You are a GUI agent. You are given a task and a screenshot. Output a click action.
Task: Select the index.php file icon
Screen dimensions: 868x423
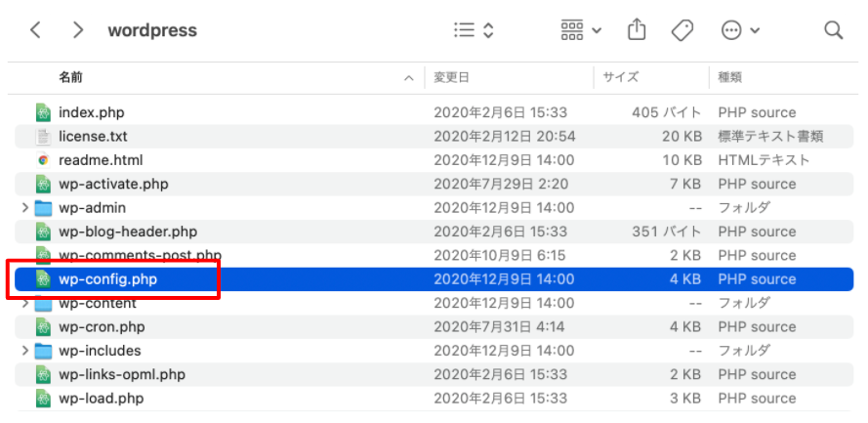(x=43, y=112)
